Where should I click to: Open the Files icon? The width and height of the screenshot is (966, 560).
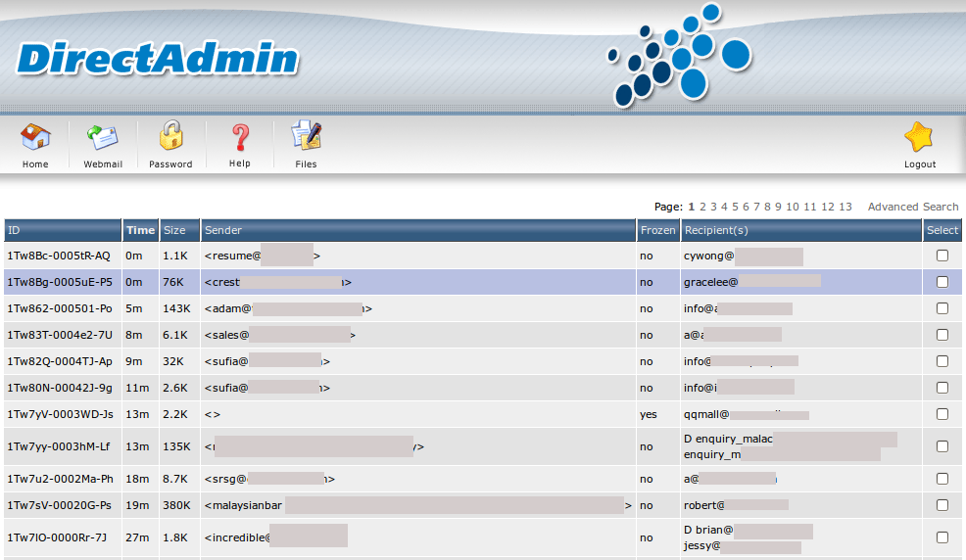point(307,135)
